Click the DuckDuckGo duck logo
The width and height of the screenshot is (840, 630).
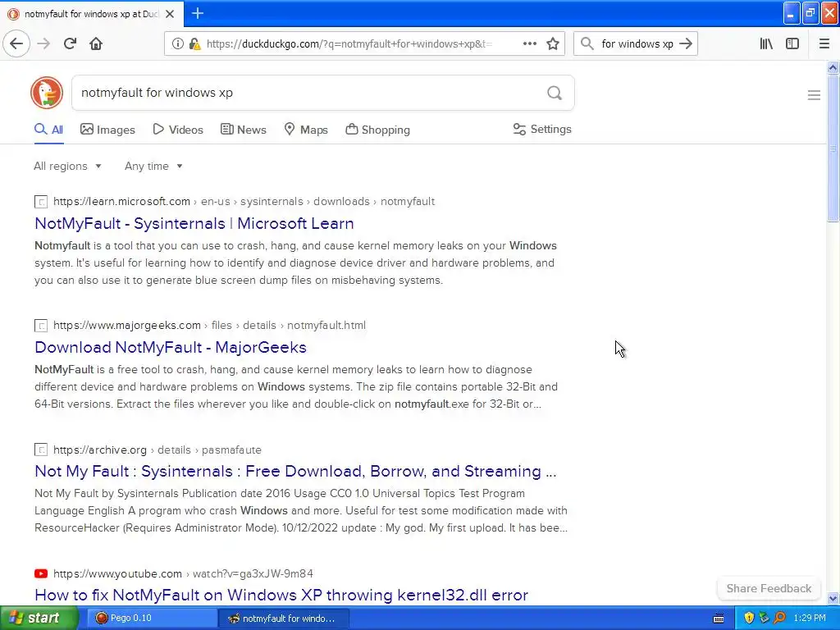click(47, 93)
